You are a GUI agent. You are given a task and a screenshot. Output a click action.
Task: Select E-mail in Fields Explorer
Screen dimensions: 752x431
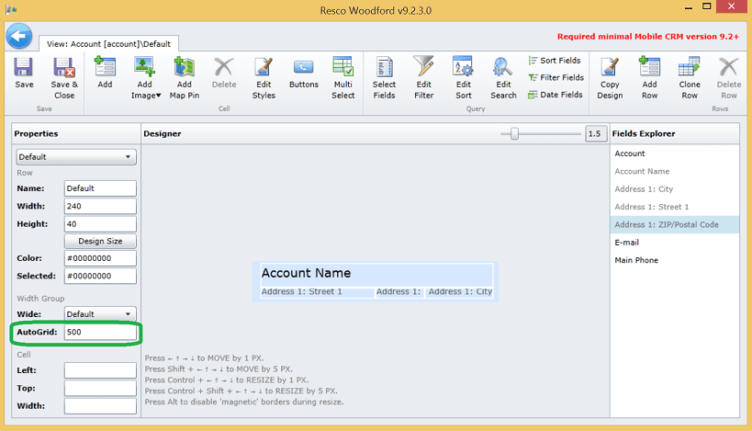[x=628, y=243]
